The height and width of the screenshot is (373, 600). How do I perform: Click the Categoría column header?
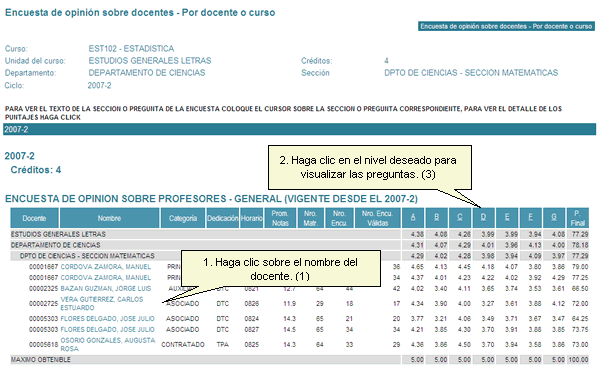(x=183, y=218)
